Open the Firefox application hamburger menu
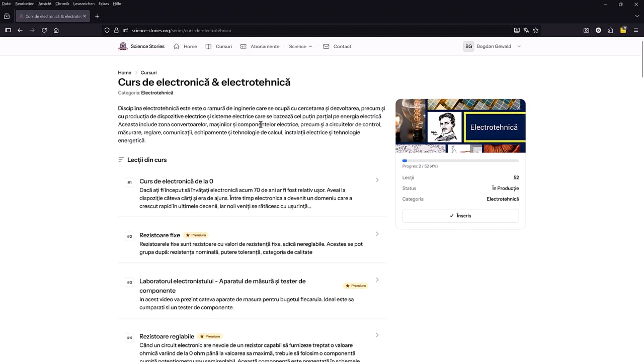The width and height of the screenshot is (644, 362). click(x=636, y=30)
